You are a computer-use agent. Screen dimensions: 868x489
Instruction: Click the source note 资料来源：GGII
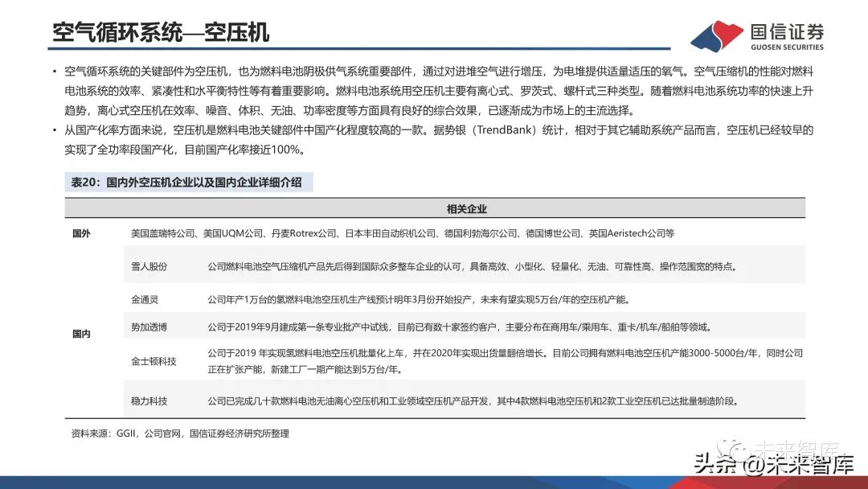(180, 434)
